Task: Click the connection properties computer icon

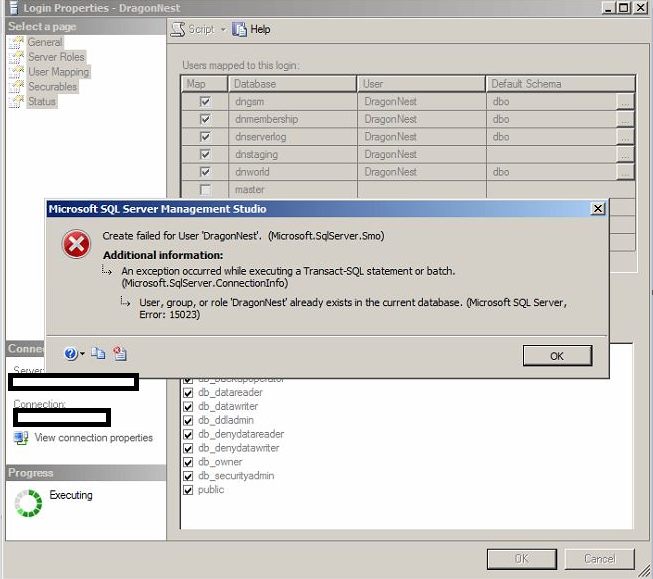Action: [20, 438]
